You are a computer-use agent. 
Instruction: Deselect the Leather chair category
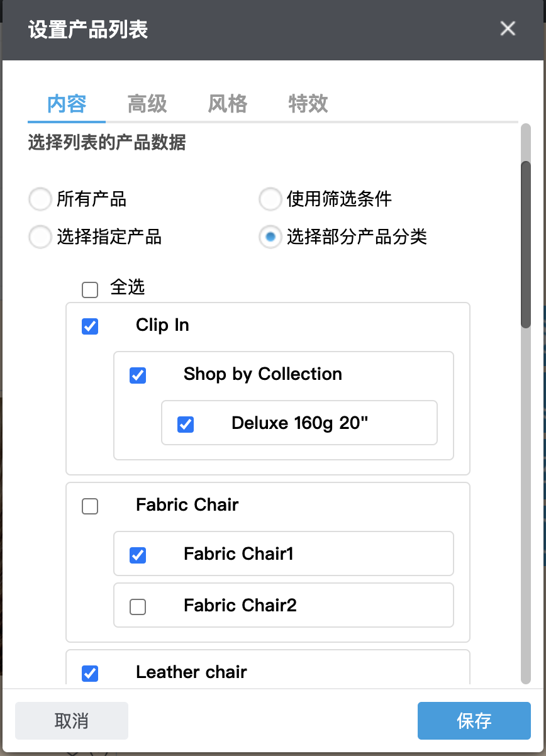89,674
